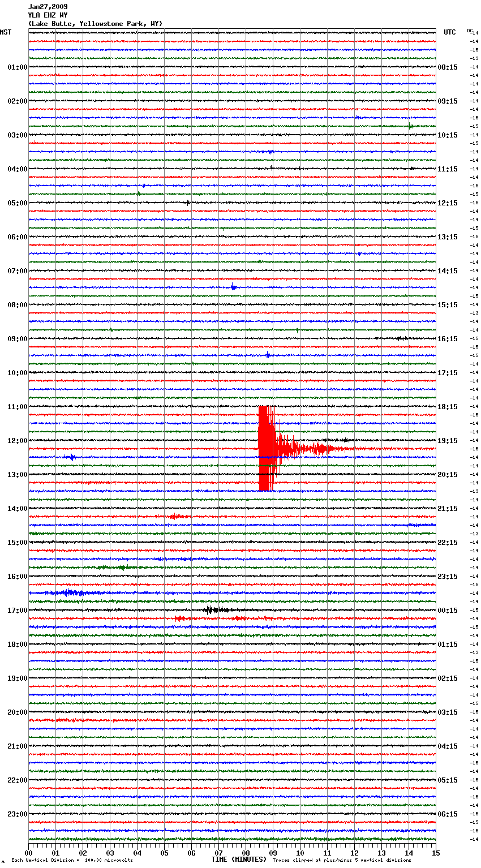
Task: Click the 03:15 UTC time label
Action: point(448,712)
